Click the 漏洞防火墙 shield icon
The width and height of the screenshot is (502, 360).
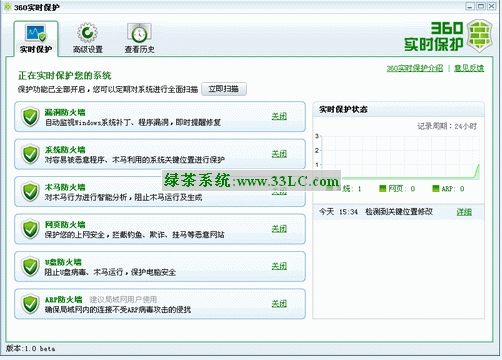30,117
